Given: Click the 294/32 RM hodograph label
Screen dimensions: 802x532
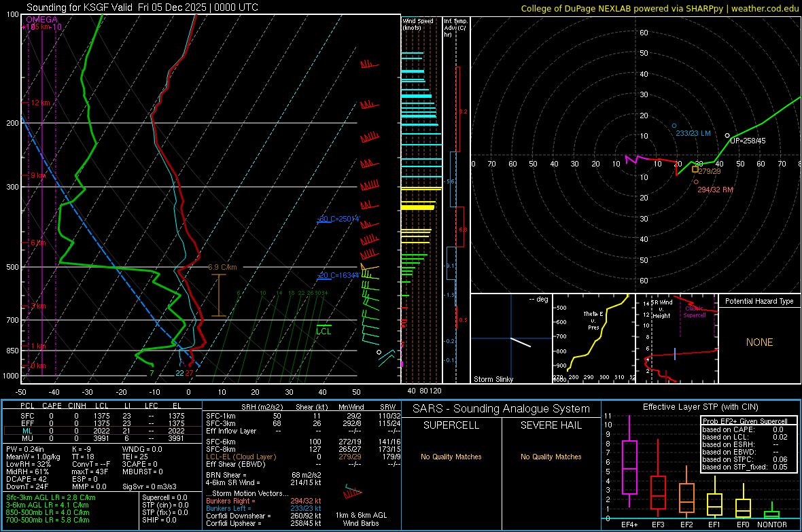Looking at the screenshot, I should click(x=715, y=190).
